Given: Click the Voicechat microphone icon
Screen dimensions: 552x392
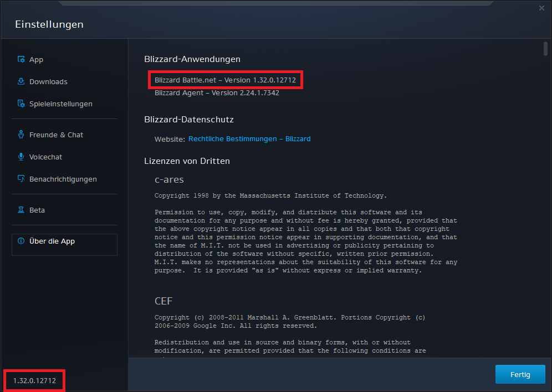Looking at the screenshot, I should pos(21,157).
